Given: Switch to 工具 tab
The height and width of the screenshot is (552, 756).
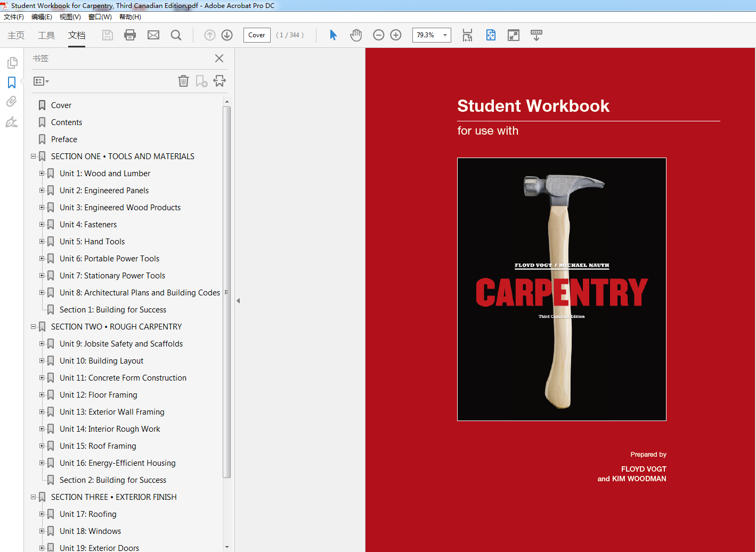Looking at the screenshot, I should [46, 35].
